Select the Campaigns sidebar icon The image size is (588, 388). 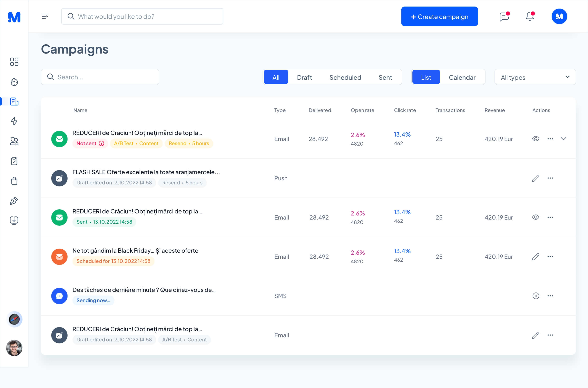14,101
